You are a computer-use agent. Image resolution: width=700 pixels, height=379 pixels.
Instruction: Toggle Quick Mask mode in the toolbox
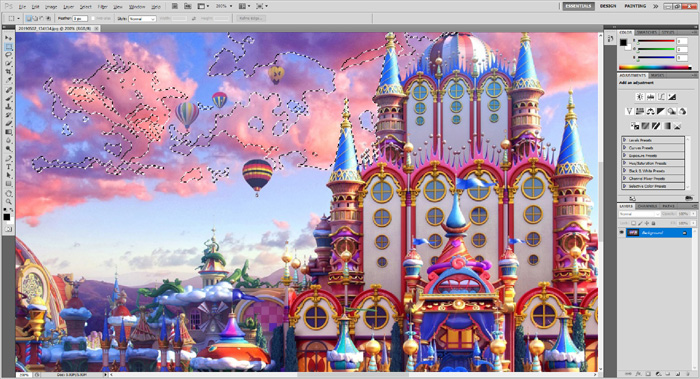tap(8, 229)
